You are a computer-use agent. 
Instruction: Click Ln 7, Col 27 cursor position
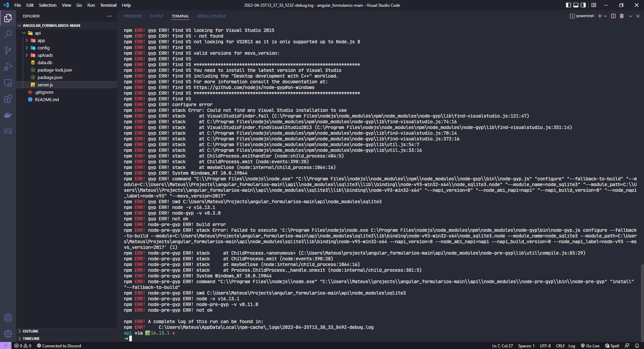click(x=502, y=346)
